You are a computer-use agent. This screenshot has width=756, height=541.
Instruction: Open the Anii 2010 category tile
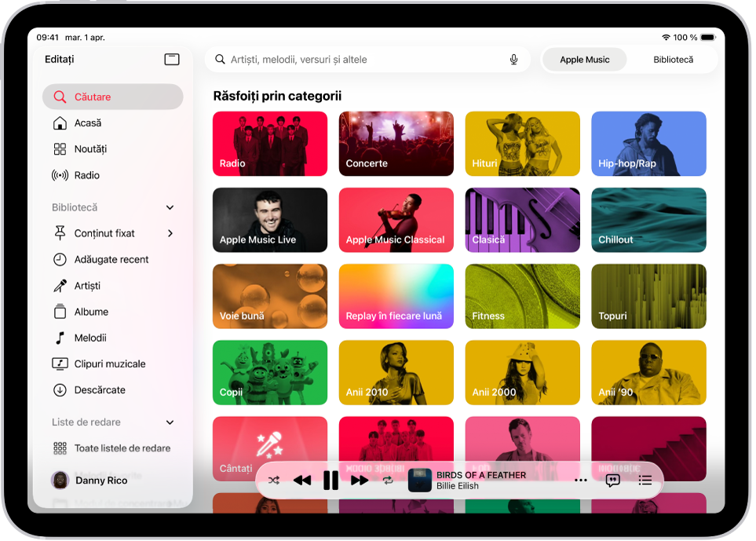pos(396,373)
